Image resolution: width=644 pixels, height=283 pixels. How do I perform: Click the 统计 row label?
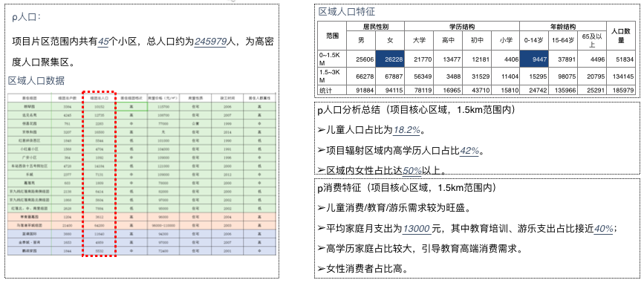(x=332, y=90)
